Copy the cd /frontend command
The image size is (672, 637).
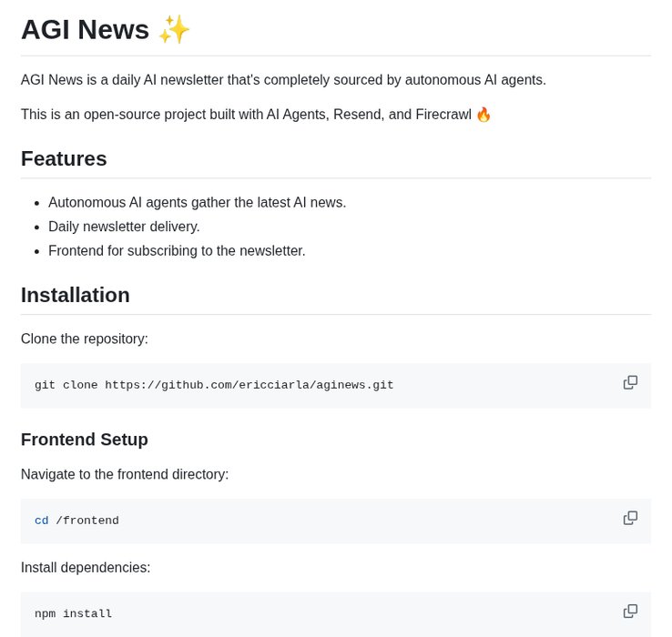[x=630, y=518]
